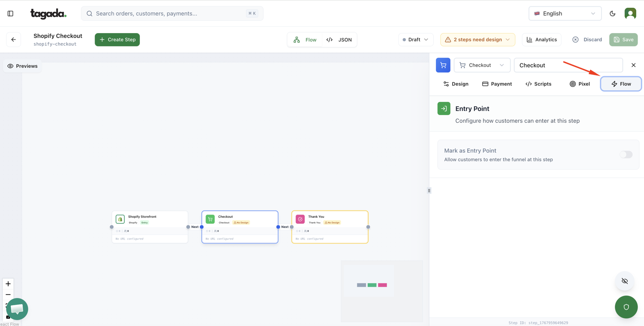Click the crossed-eye hide button
The height and width of the screenshot is (326, 644).
pos(625,281)
